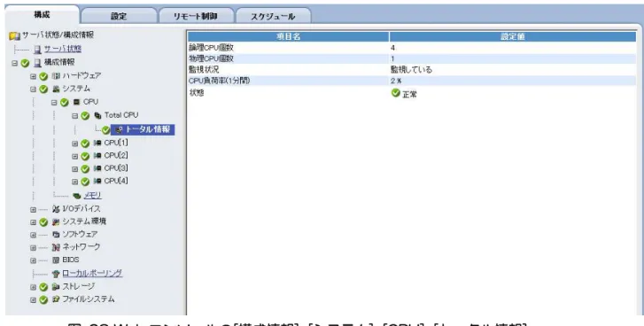
Task: Expand the CPU[2] node
Action: tap(74, 157)
